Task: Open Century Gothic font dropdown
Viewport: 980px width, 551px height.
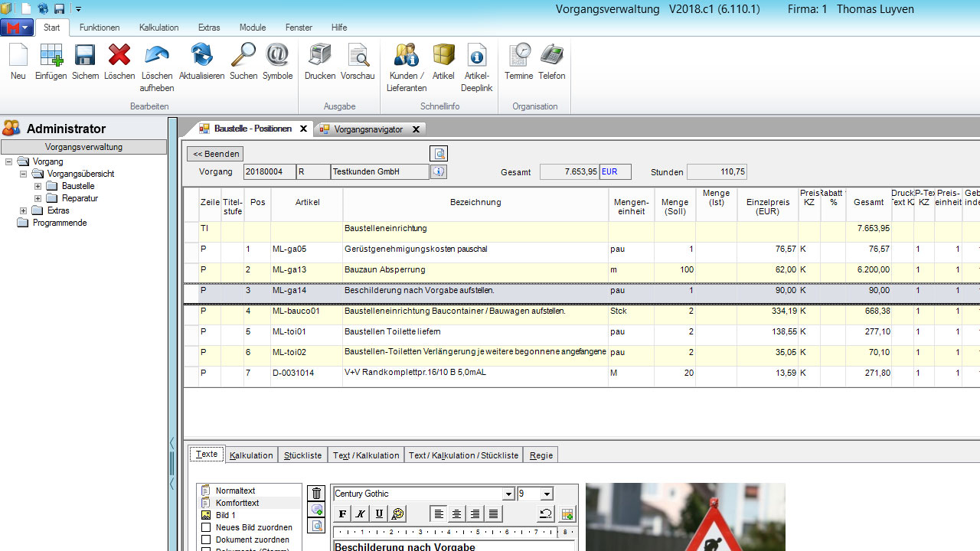Action: tap(508, 494)
